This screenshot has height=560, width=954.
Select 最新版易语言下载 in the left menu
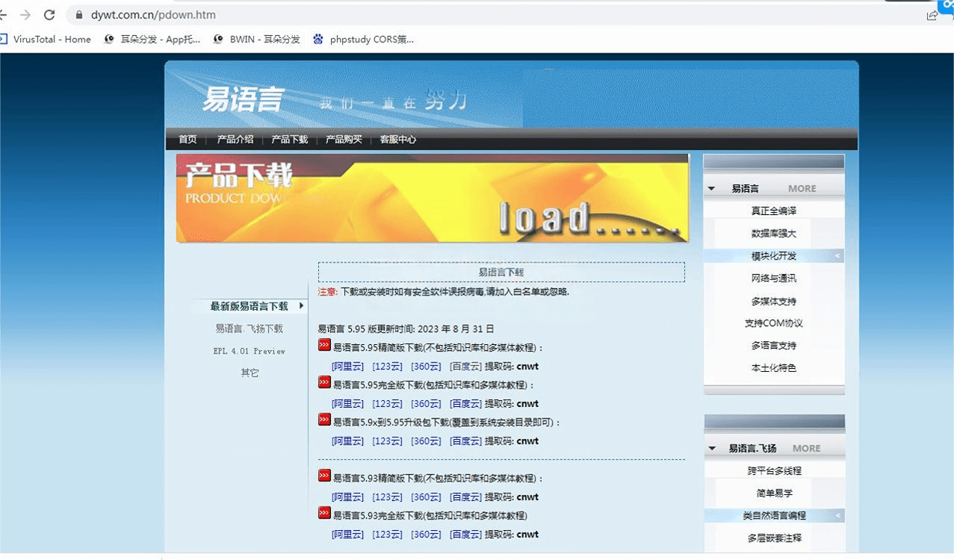coord(249,306)
